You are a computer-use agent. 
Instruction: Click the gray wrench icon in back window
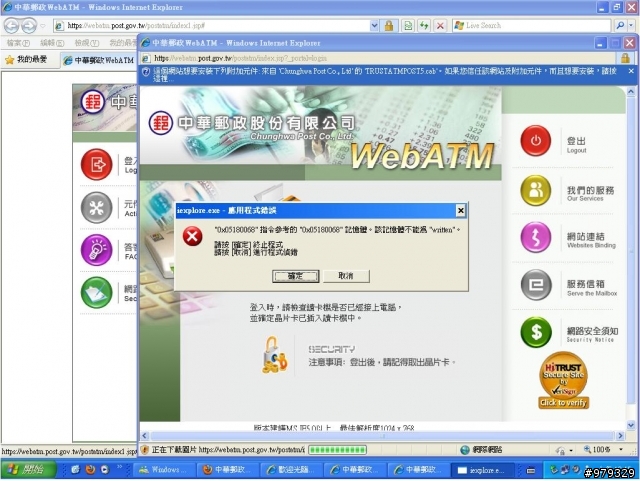tap(96, 208)
